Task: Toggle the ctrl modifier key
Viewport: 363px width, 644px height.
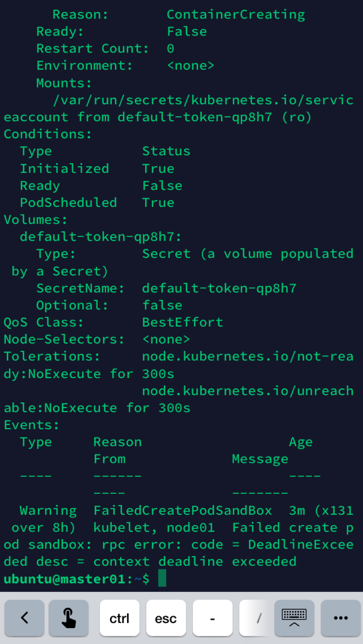Action: point(119,618)
